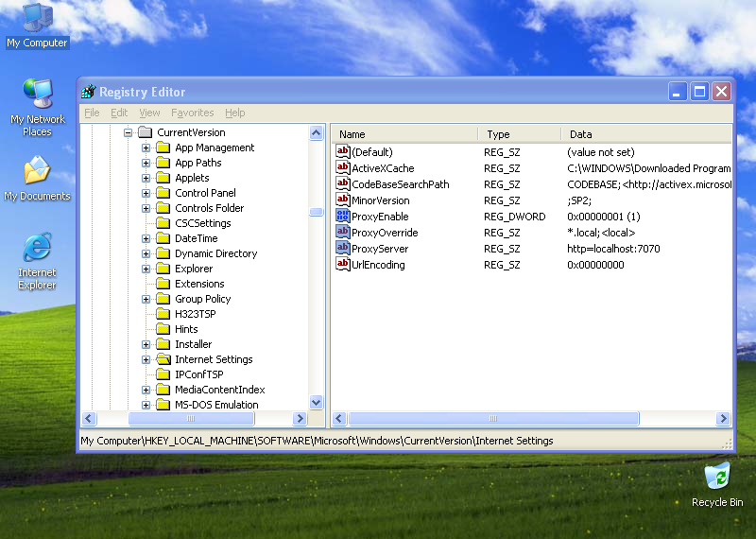Click values pane scroll right arrow
The width and height of the screenshot is (756, 539).
723,418
